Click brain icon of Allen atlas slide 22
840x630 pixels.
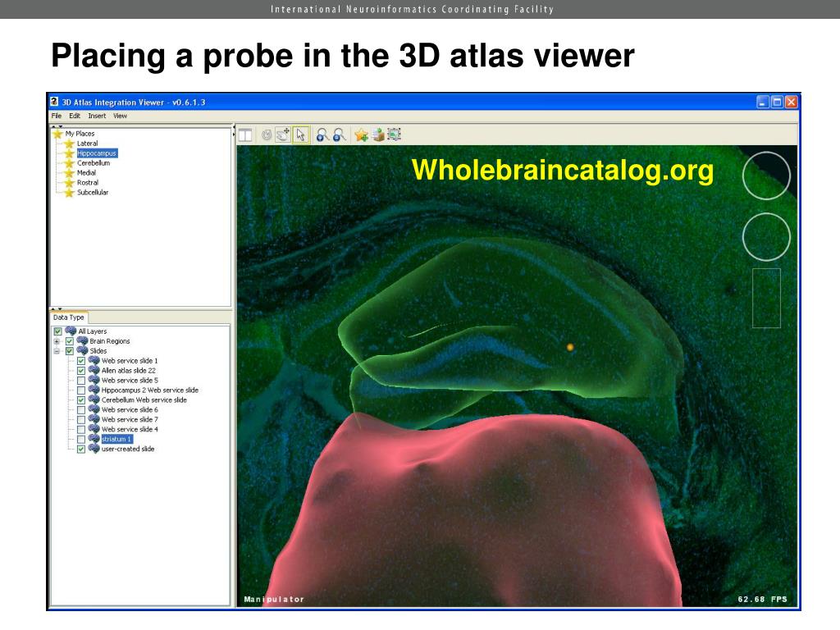point(94,370)
